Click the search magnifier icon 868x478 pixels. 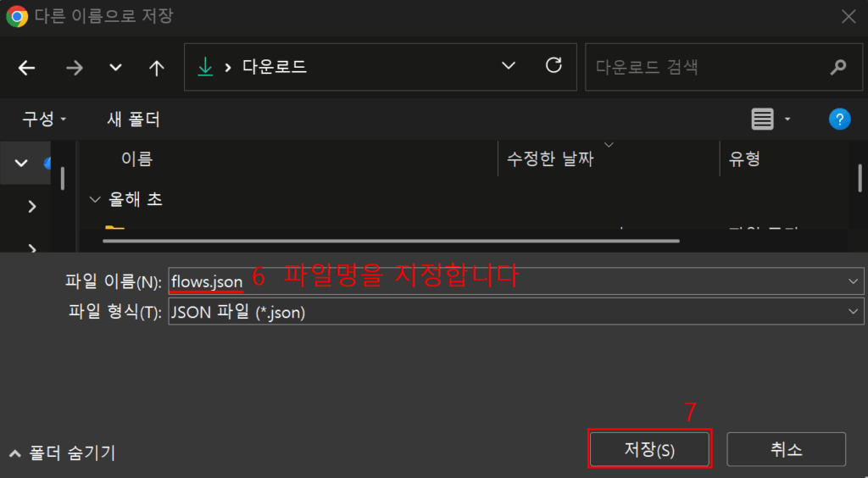pyautogui.click(x=838, y=68)
